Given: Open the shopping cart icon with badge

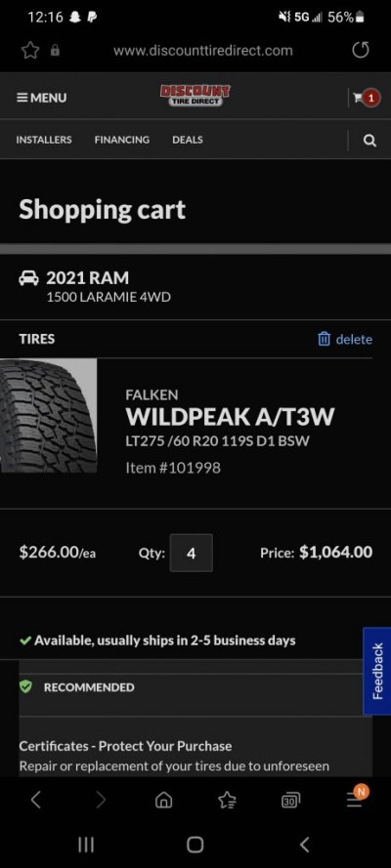Looking at the screenshot, I should 367,98.
